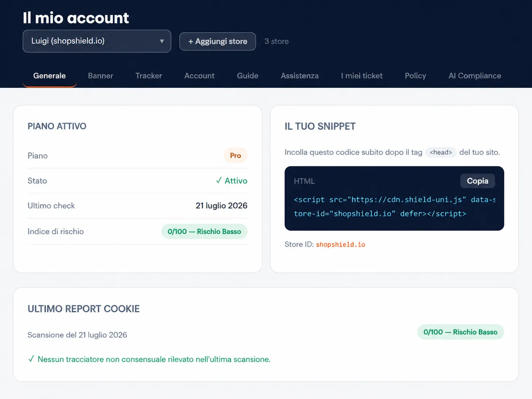This screenshot has height=399, width=532.
Task: Select the Policy tab
Action: (415, 76)
